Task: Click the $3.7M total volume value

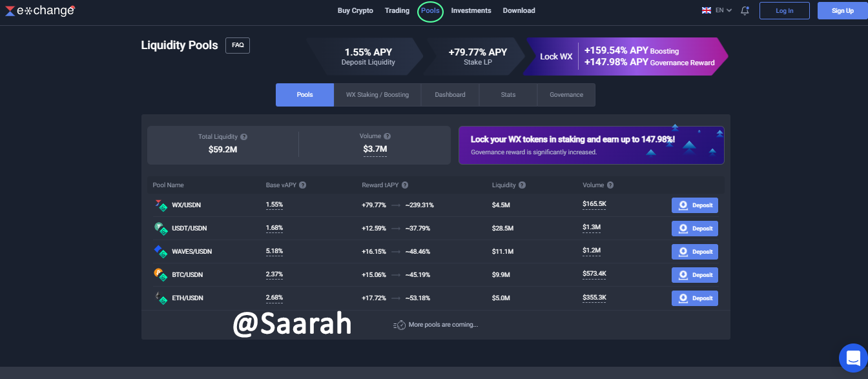Action: coord(375,149)
